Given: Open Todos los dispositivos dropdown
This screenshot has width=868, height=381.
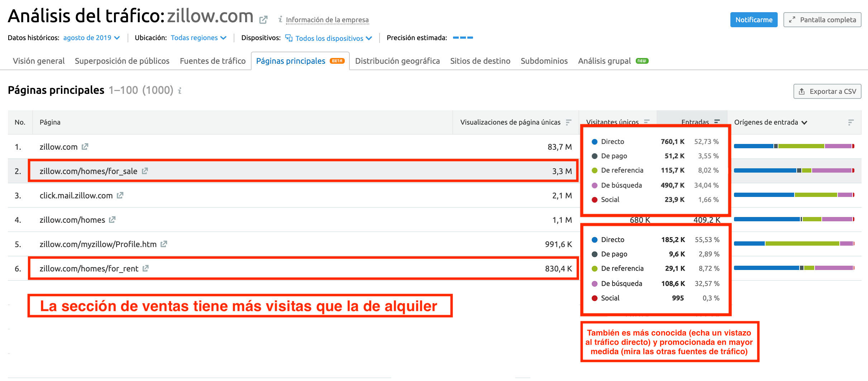Looking at the screenshot, I should click(333, 38).
